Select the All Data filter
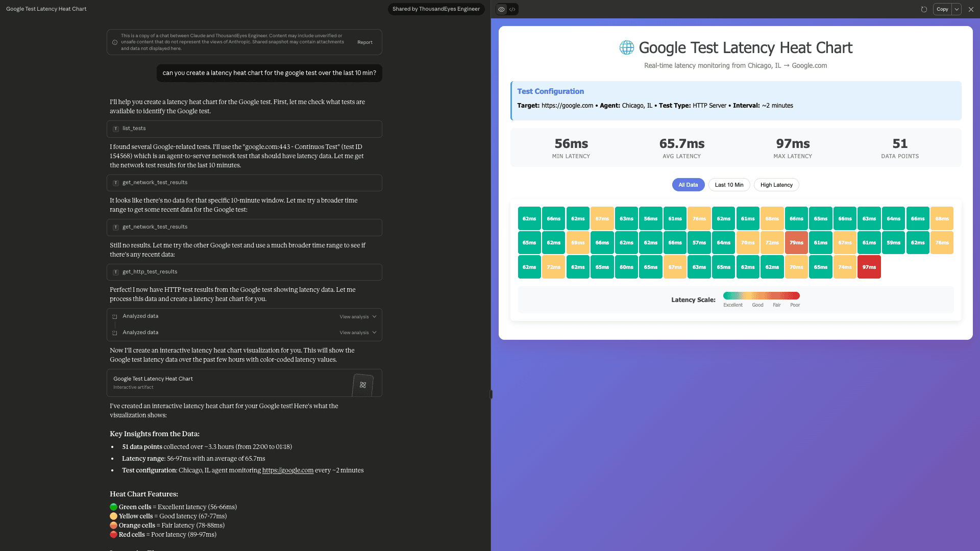980x551 pixels. coord(688,185)
